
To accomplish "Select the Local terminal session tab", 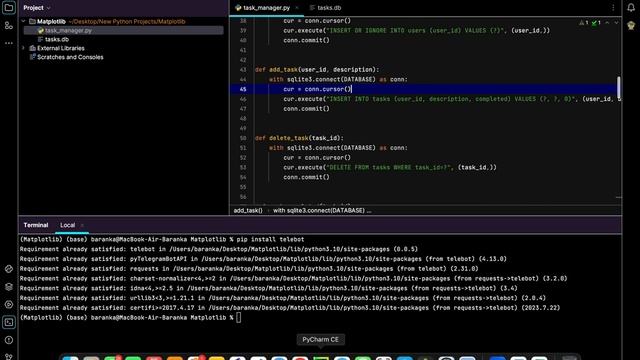I will [x=67, y=225].
